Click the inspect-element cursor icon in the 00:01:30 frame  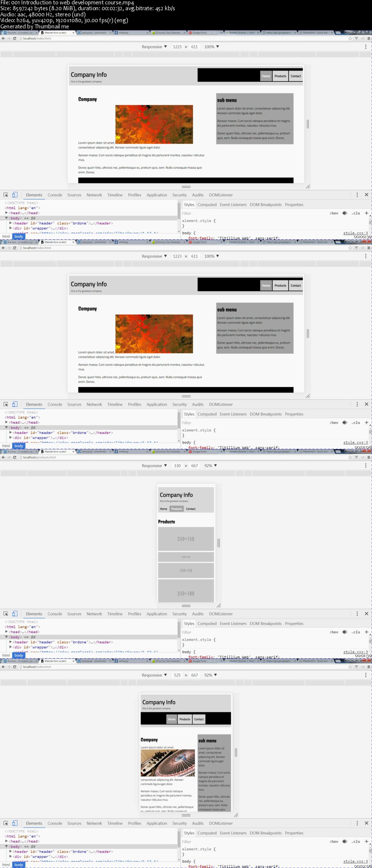pos(6,614)
